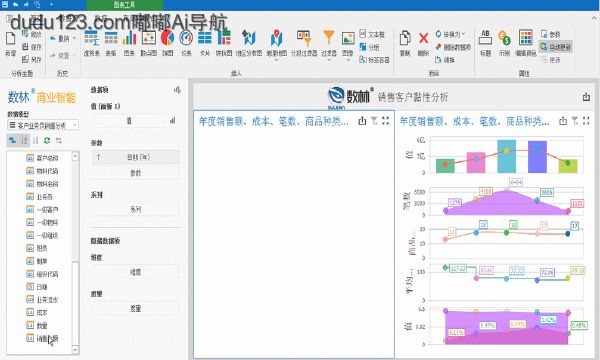600x360 pixels.
Task: Add a gauge widget to the dashboard
Action: (186, 43)
